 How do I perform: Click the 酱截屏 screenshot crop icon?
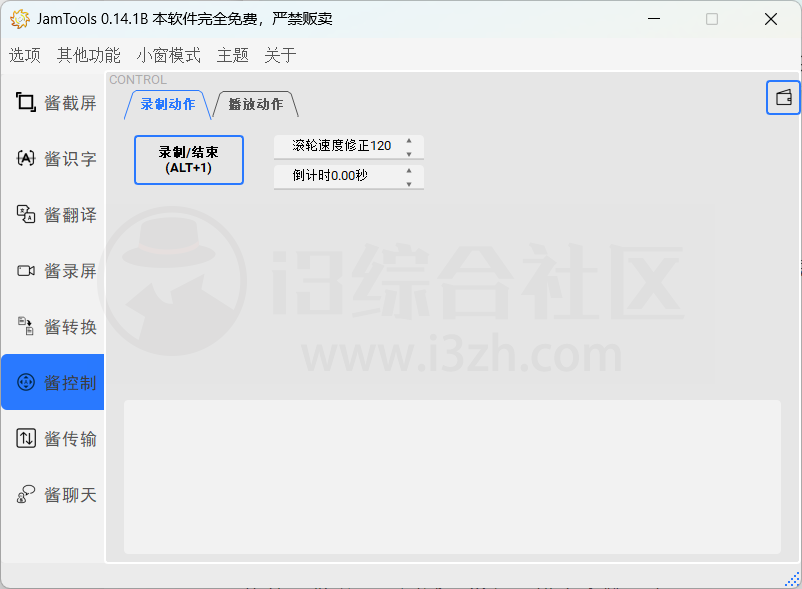tap(26, 102)
